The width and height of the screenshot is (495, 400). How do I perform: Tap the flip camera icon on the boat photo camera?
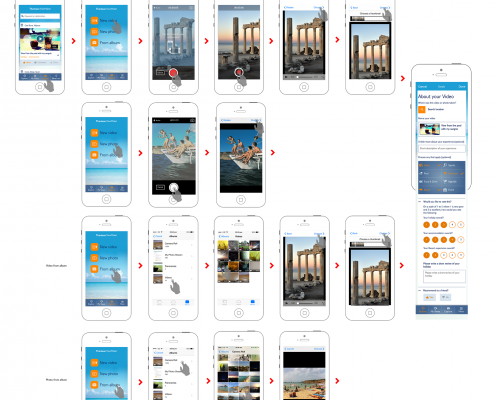click(192, 120)
